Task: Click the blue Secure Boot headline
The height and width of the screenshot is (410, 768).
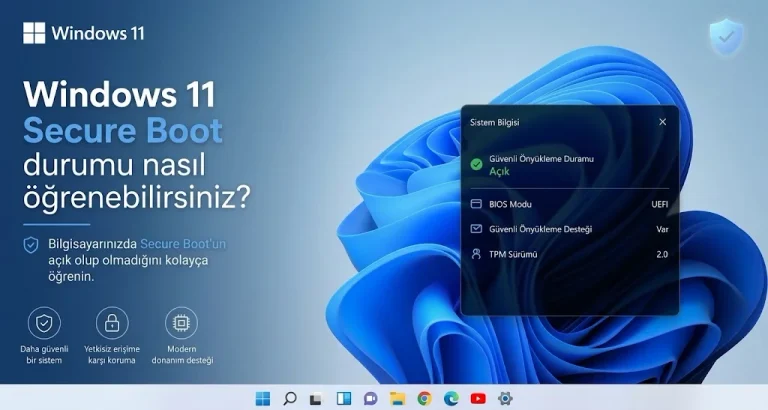Action: tap(123, 130)
